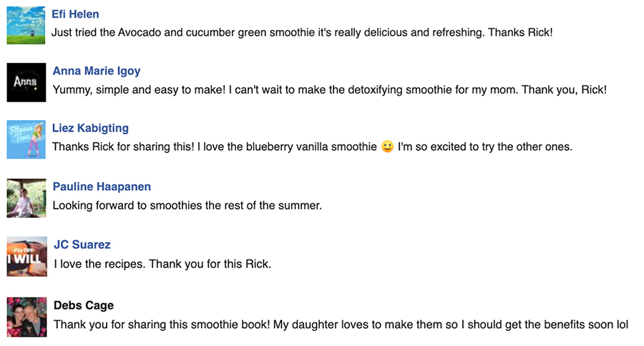Click Debs Cage's couple profile photo
The width and height of the screenshot is (644, 346).
point(26,317)
